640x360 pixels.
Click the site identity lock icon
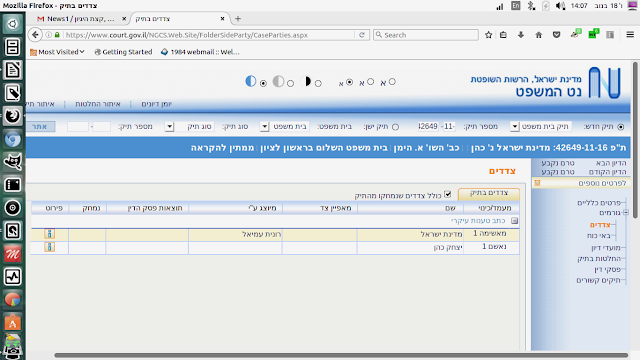point(57,35)
